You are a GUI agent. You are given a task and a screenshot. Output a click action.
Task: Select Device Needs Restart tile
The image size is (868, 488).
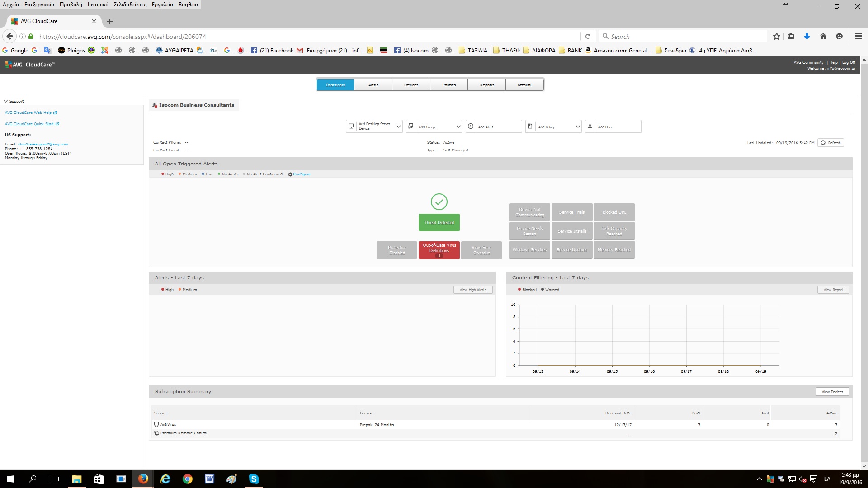pos(530,231)
